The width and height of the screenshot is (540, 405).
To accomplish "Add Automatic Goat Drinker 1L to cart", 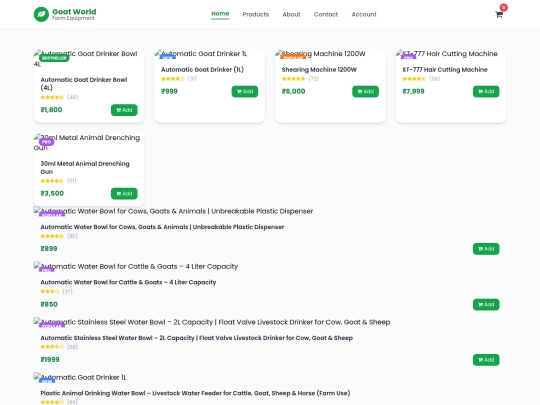I will pos(245,92).
